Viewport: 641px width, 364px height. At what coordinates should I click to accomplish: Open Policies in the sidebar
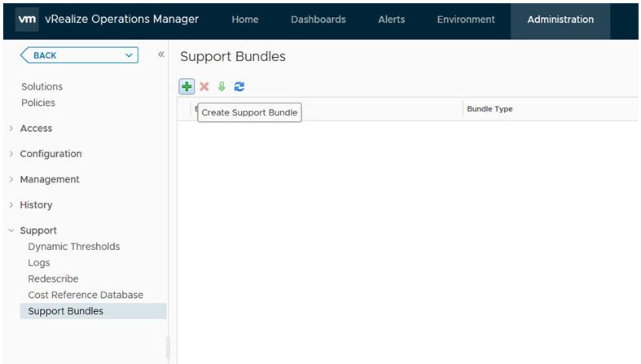coord(38,103)
